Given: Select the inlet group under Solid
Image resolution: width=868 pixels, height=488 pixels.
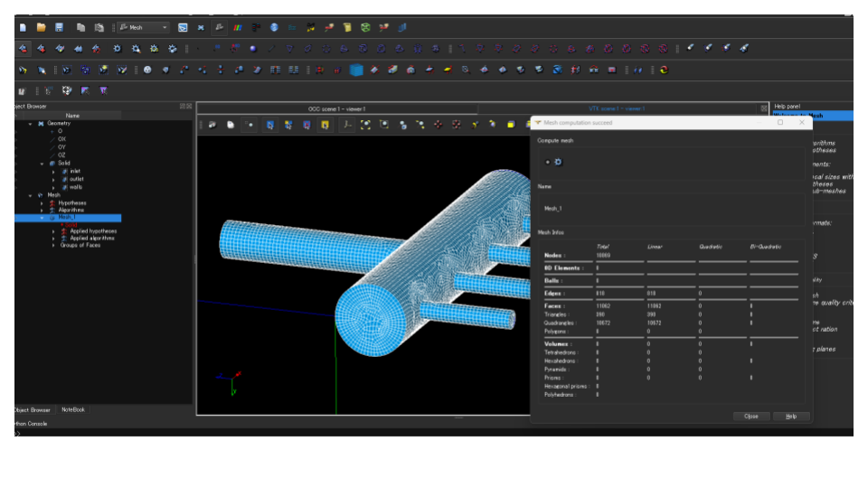Looking at the screenshot, I should pos(75,171).
